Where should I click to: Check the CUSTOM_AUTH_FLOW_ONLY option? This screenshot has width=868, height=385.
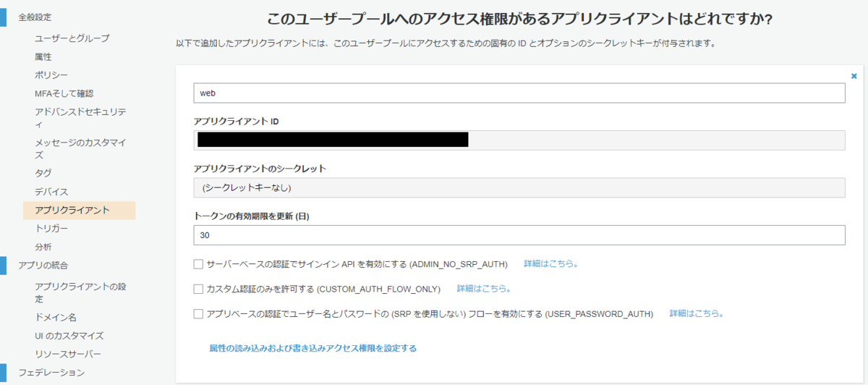[x=199, y=289]
